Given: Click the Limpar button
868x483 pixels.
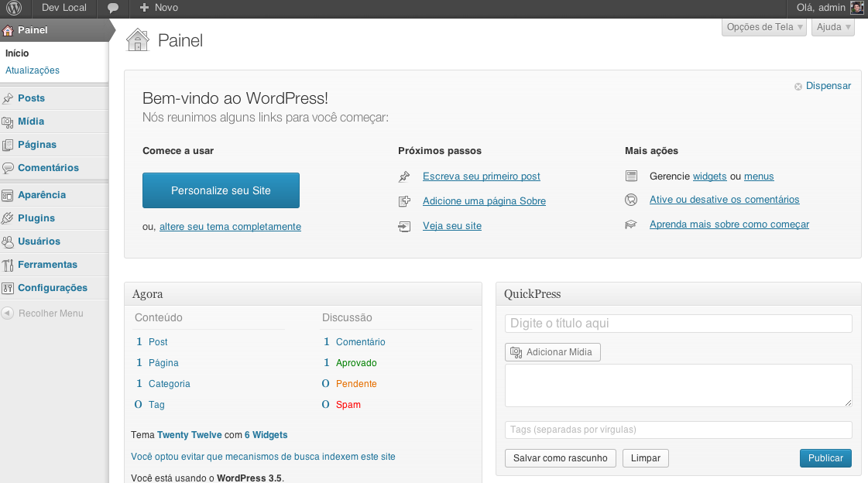Looking at the screenshot, I should point(646,458).
